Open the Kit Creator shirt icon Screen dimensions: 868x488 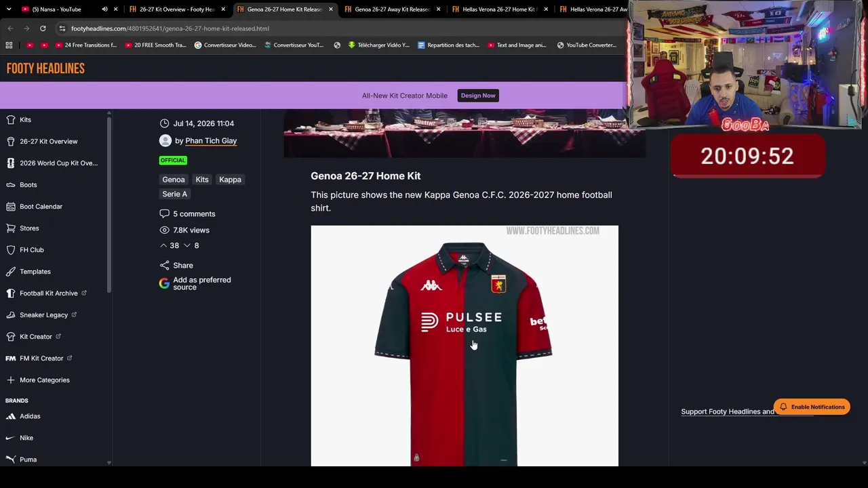coord(10,337)
